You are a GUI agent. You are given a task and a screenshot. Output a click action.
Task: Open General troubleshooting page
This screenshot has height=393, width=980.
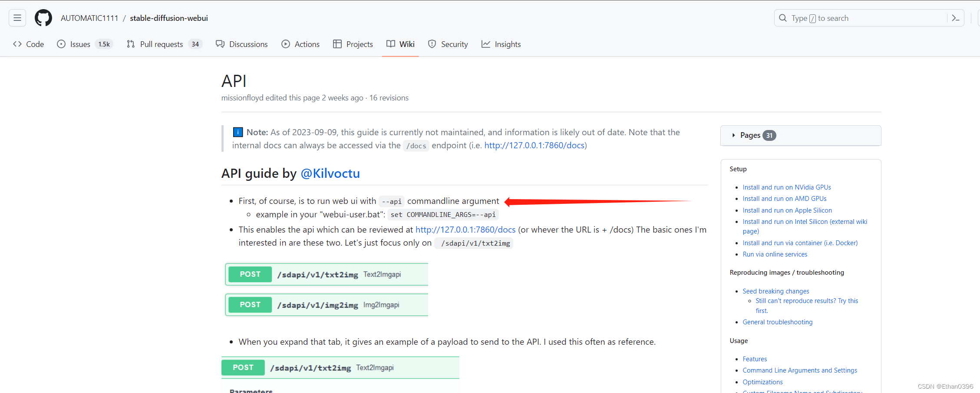point(778,322)
